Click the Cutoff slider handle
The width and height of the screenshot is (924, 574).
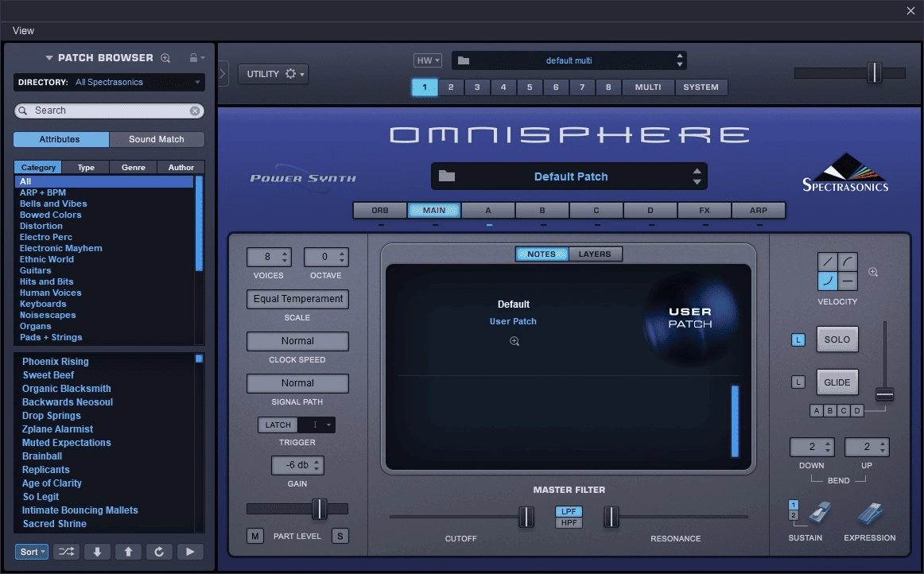[x=526, y=517]
